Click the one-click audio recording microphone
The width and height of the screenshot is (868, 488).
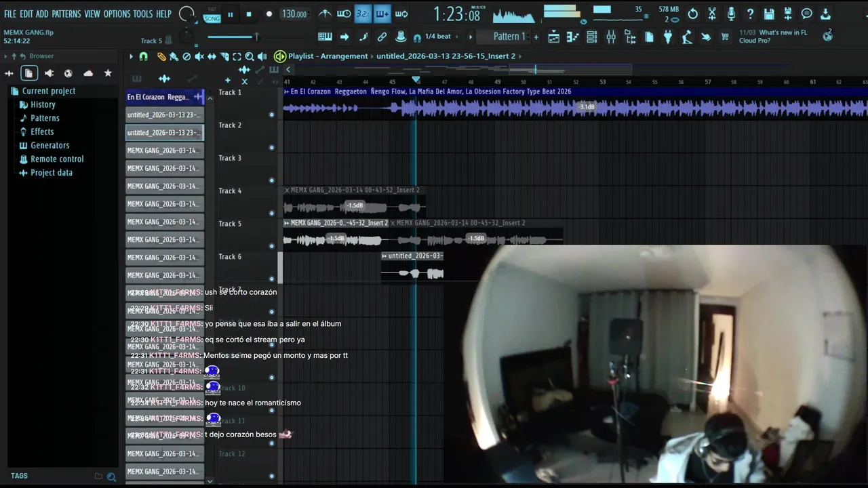(x=731, y=14)
